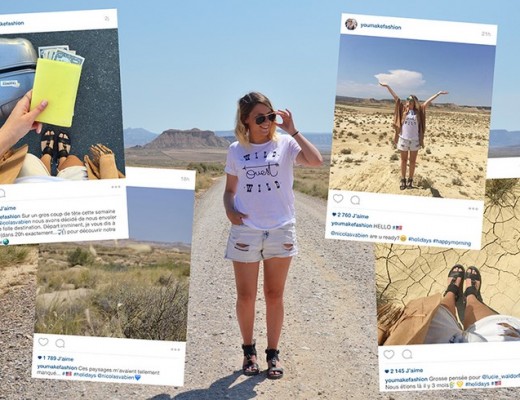Open three-dot options on the 2 760 J'aime post

[x=473, y=209]
